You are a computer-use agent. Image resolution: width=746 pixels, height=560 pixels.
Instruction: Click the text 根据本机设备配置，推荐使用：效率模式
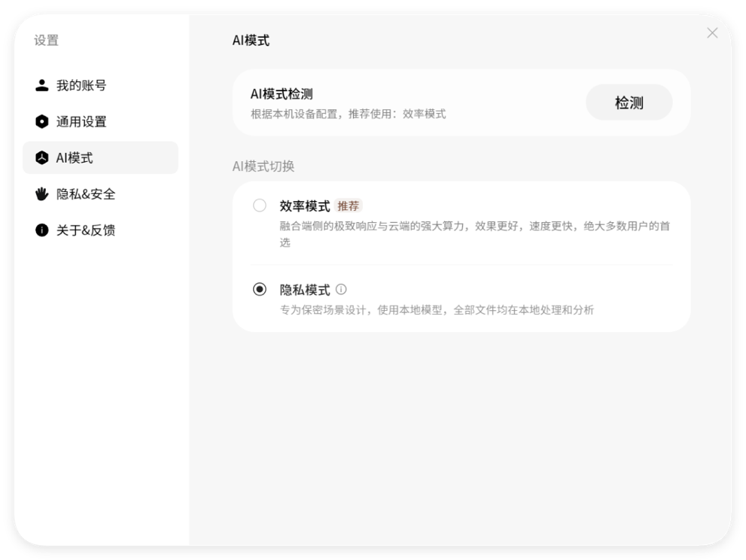coord(349,114)
